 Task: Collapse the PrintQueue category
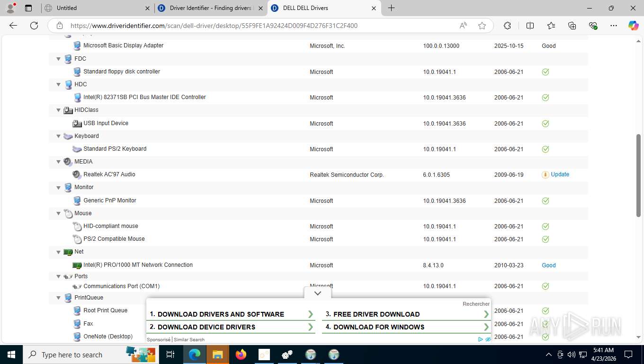tap(59, 298)
